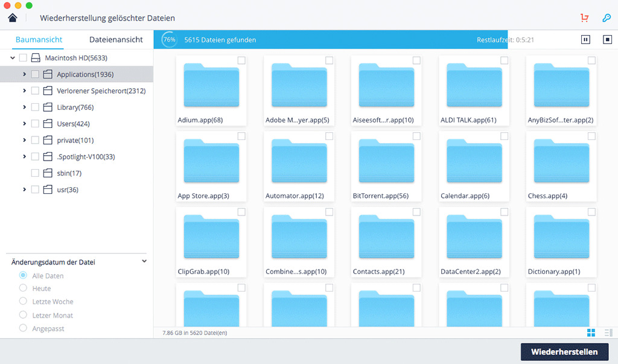The image size is (618, 364).
Task: Check the Verlorener Speicherort checkbox
Action: coord(35,91)
